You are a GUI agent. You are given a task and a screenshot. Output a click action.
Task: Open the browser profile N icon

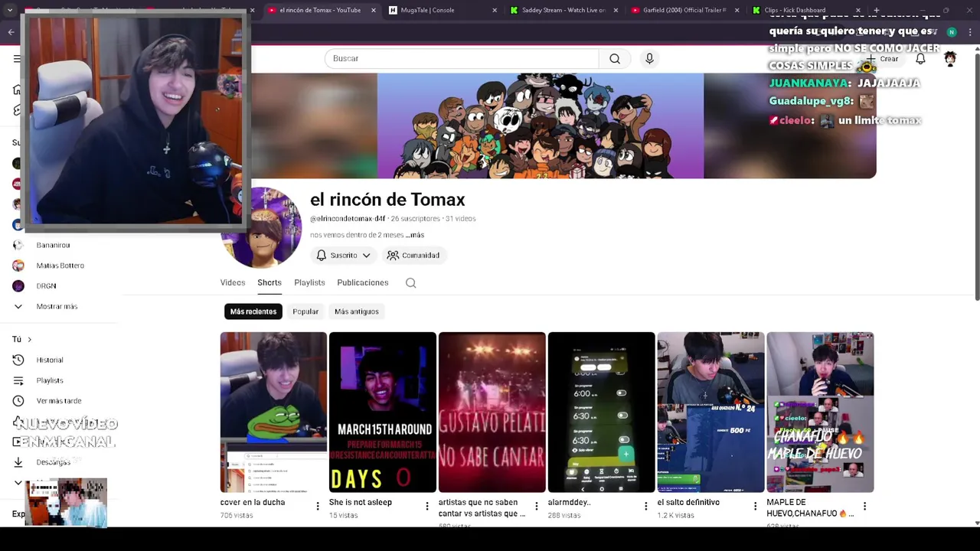(x=952, y=32)
